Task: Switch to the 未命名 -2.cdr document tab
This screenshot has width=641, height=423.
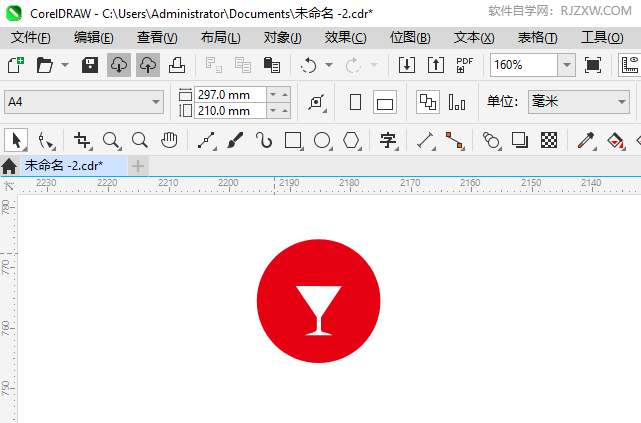Action: [74, 166]
